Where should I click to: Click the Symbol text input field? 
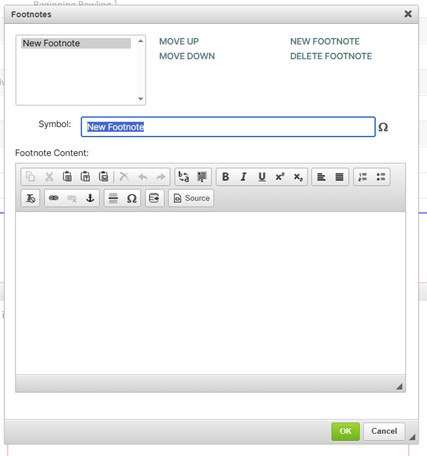click(x=228, y=127)
